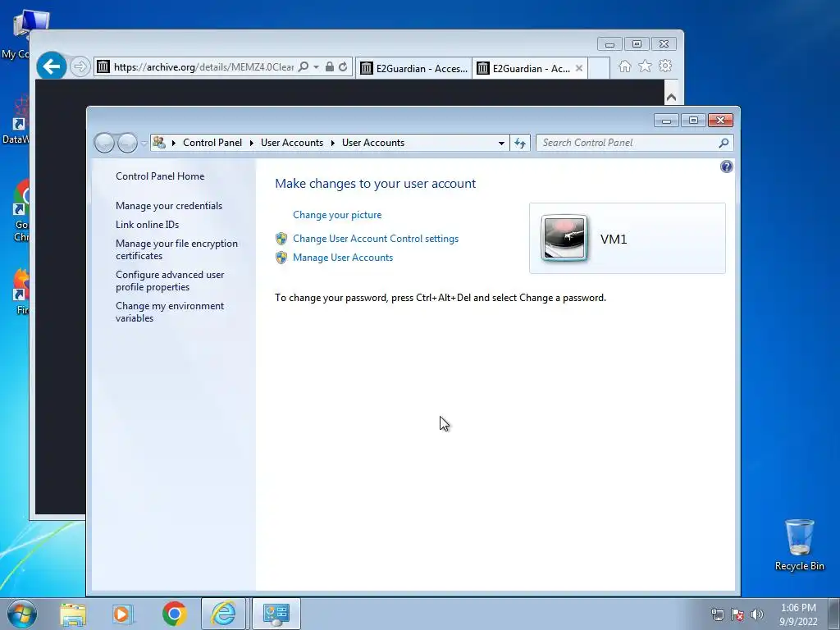Open a new tab in Internet Explorer
Image resolution: width=840 pixels, height=630 pixels.
point(599,68)
